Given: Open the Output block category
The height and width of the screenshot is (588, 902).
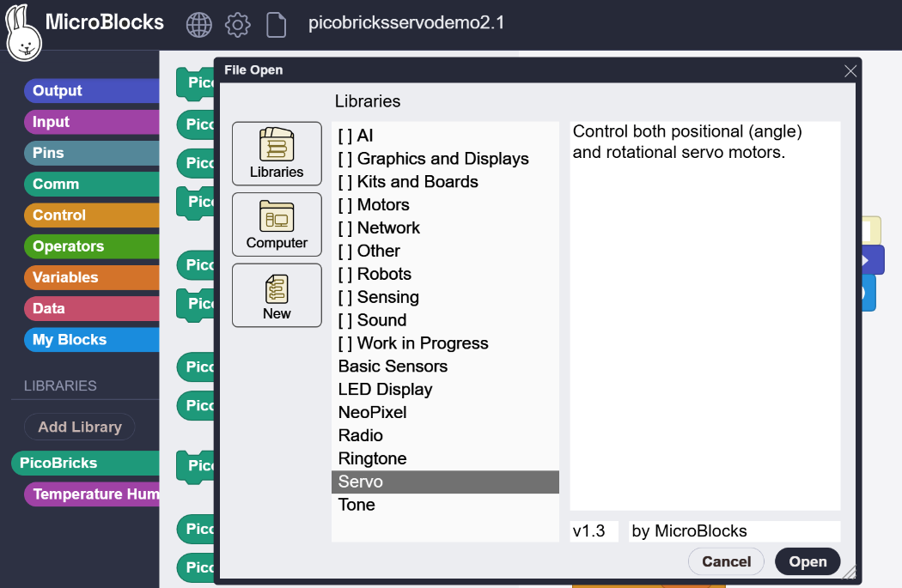Looking at the screenshot, I should point(91,91).
